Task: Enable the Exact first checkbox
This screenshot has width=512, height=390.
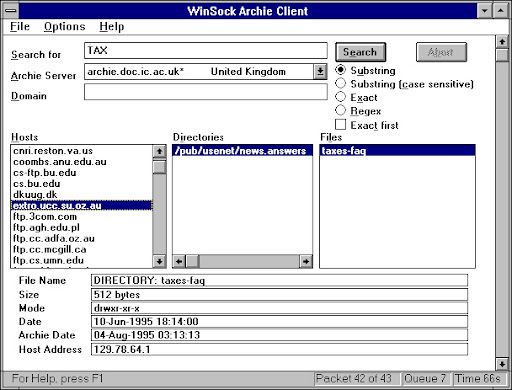Action: pos(367,125)
